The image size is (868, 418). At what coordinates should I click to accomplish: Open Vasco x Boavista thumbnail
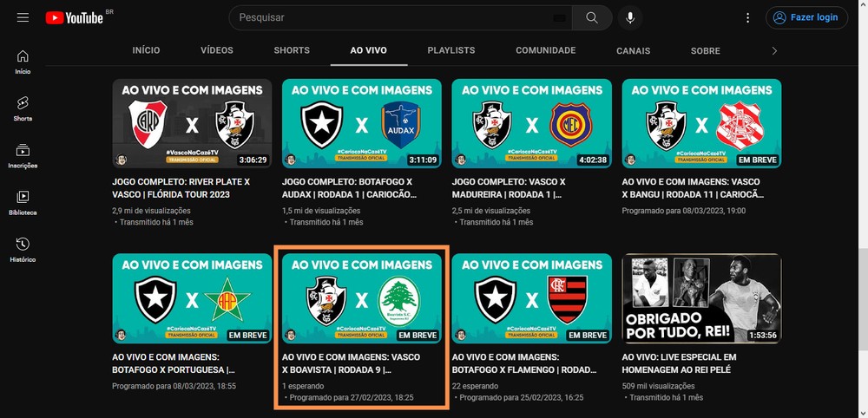[x=362, y=298]
